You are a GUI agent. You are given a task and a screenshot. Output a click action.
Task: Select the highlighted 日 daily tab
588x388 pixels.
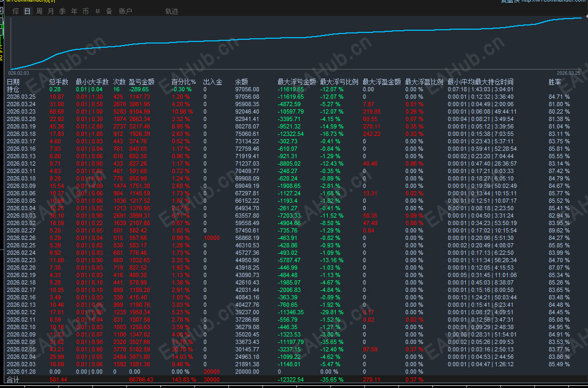[x=27, y=11]
